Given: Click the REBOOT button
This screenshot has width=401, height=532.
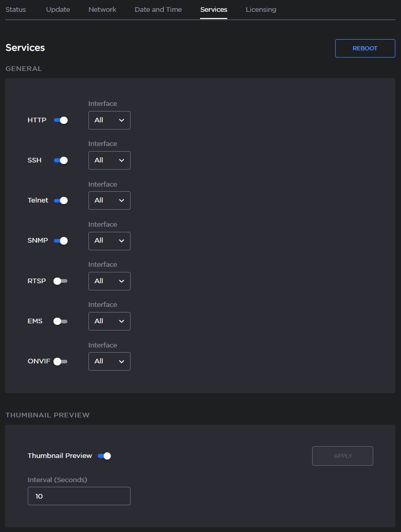Looking at the screenshot, I should 365,48.
